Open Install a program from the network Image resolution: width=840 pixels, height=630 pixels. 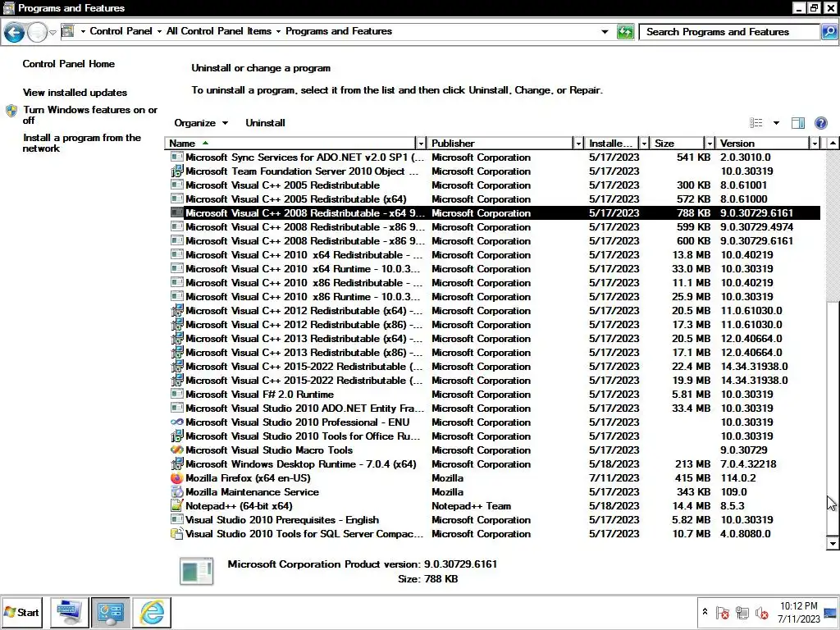81,143
